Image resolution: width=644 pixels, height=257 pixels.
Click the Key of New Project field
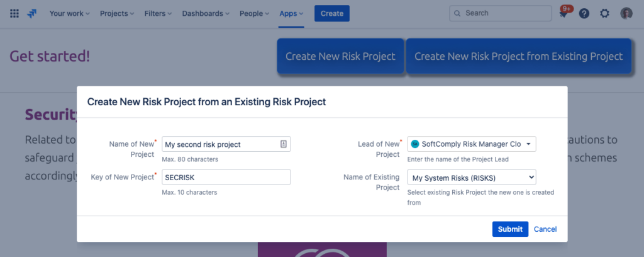click(x=226, y=177)
